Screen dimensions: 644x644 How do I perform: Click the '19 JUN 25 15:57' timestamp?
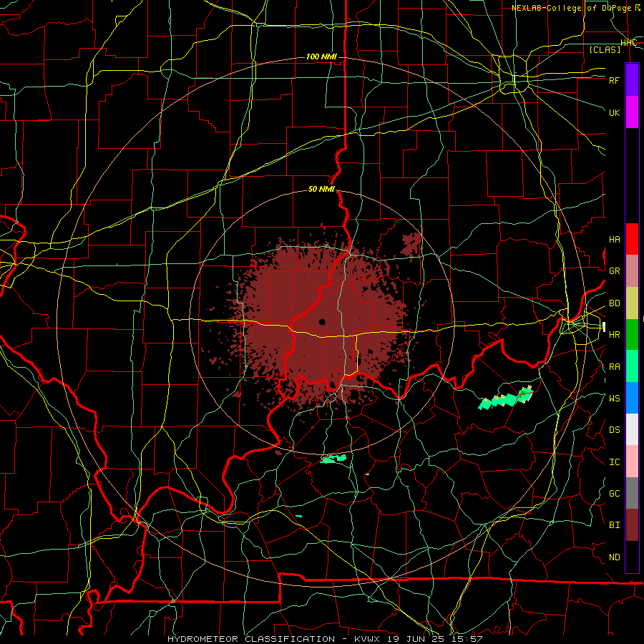(435, 639)
